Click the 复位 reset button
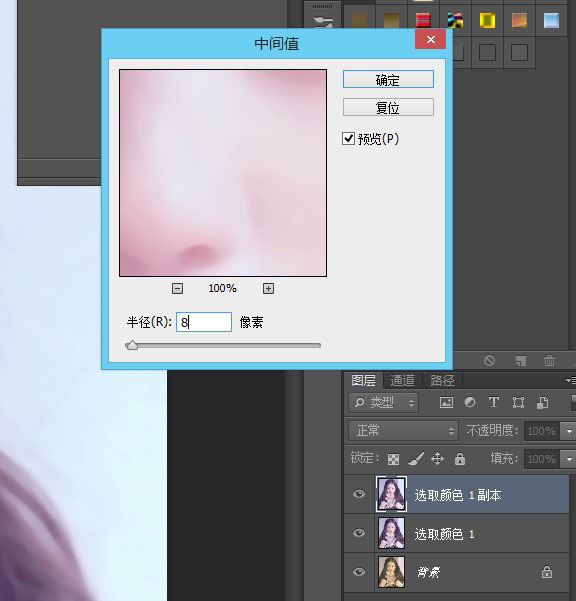This screenshot has height=601, width=576. coord(388,107)
